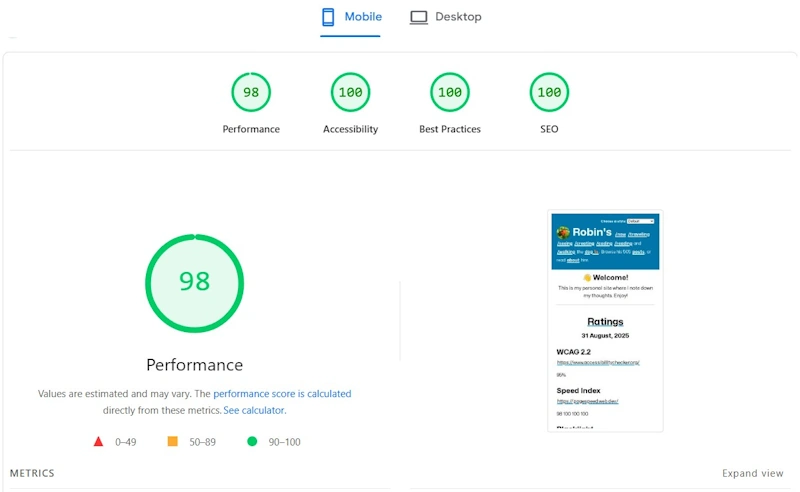Click the red triangle 0–49 legend icon

pos(98,441)
